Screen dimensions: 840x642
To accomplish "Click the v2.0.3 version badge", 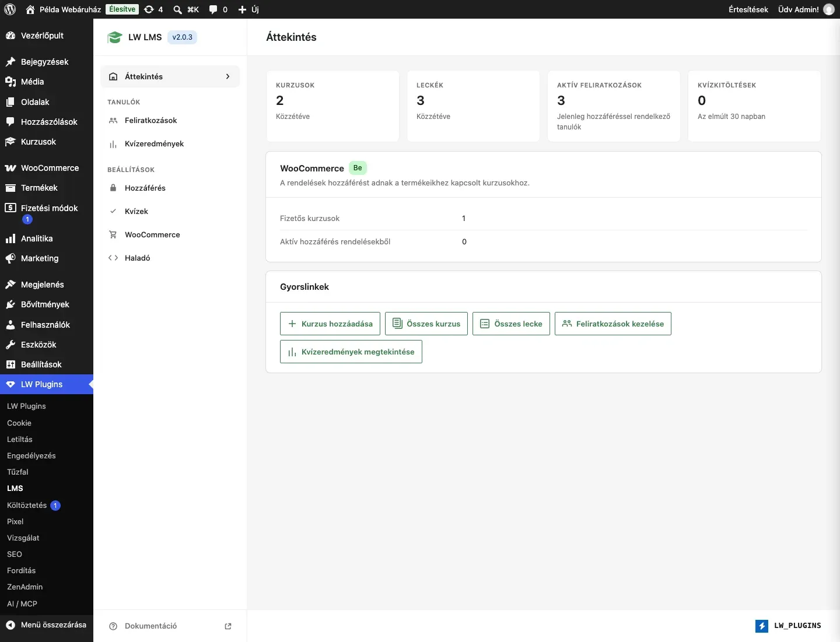I will point(182,37).
